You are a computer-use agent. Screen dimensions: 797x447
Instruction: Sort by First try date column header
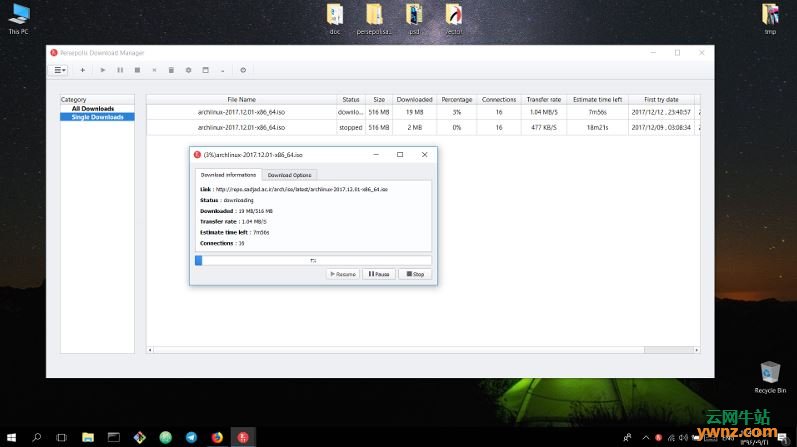point(661,100)
